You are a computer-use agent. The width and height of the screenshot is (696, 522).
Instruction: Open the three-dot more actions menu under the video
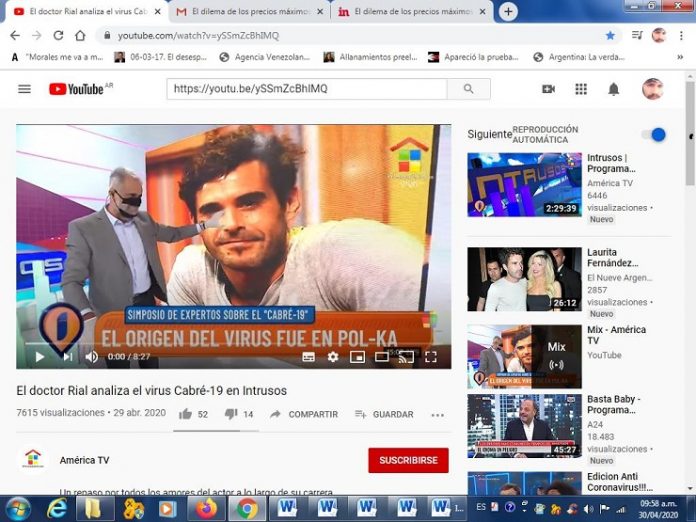coord(438,415)
